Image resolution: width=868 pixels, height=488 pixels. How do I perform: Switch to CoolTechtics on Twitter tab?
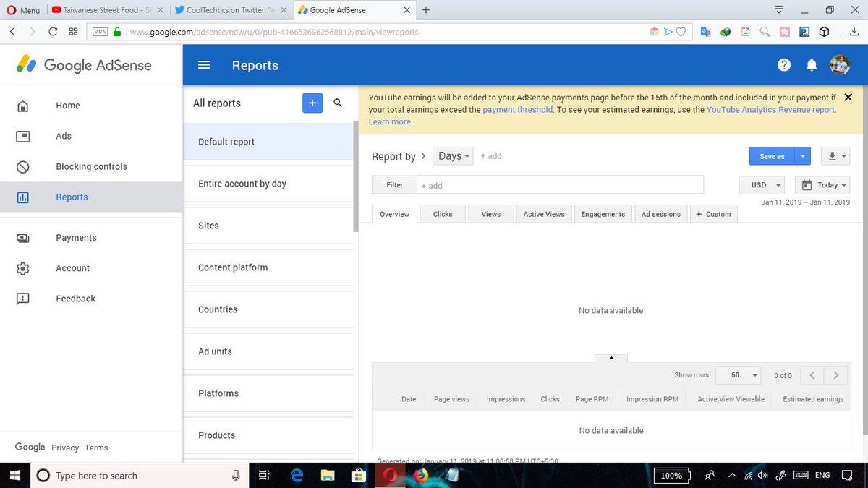click(231, 10)
